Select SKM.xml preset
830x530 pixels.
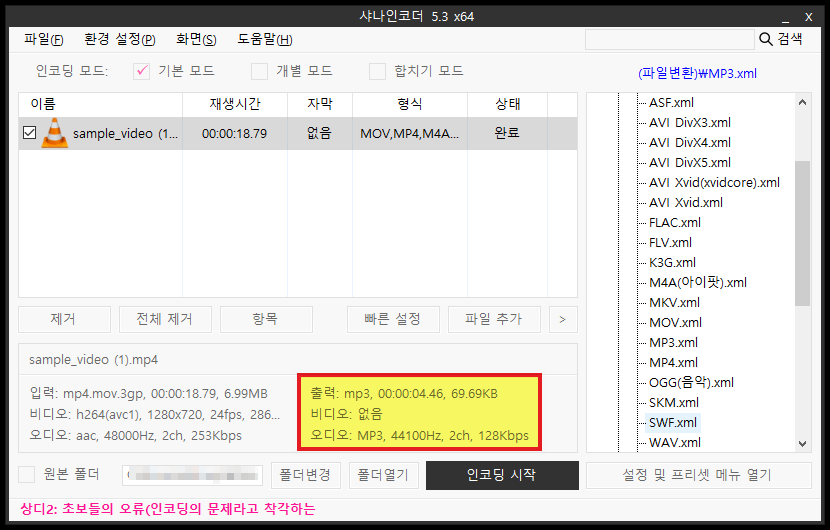tap(674, 403)
